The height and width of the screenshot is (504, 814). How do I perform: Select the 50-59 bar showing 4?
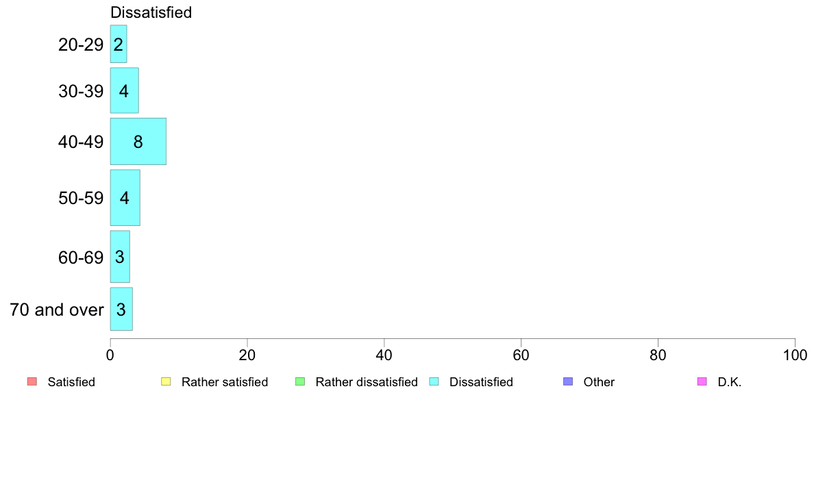125,198
